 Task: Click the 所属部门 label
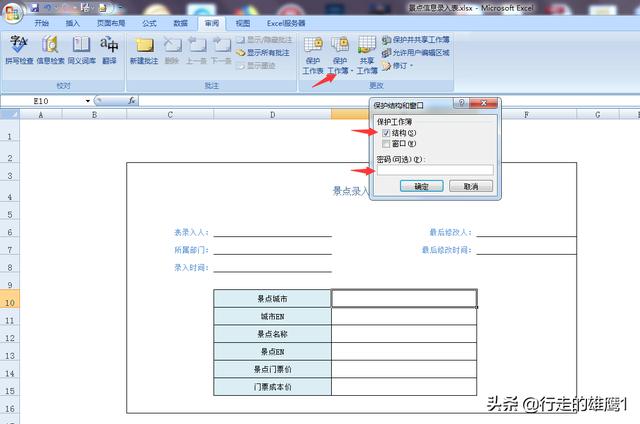[x=191, y=250]
